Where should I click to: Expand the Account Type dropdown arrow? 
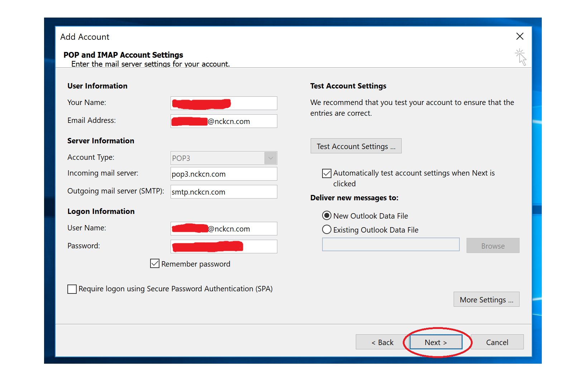[x=271, y=158]
